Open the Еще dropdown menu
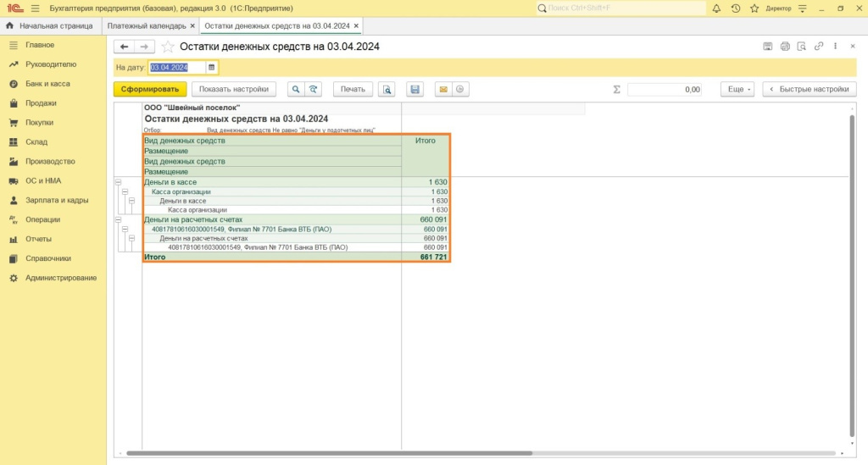 737,89
